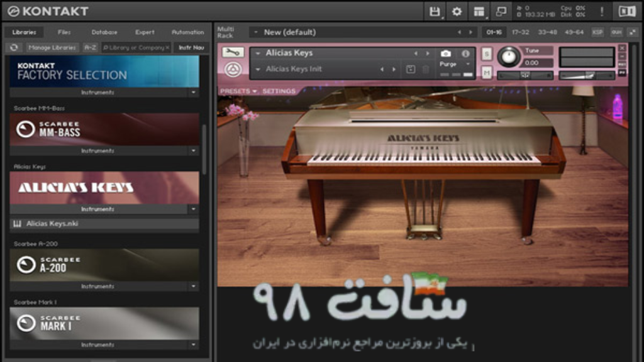644x362 pixels.
Task: Switch to the Automation tab
Action: pos(187,32)
